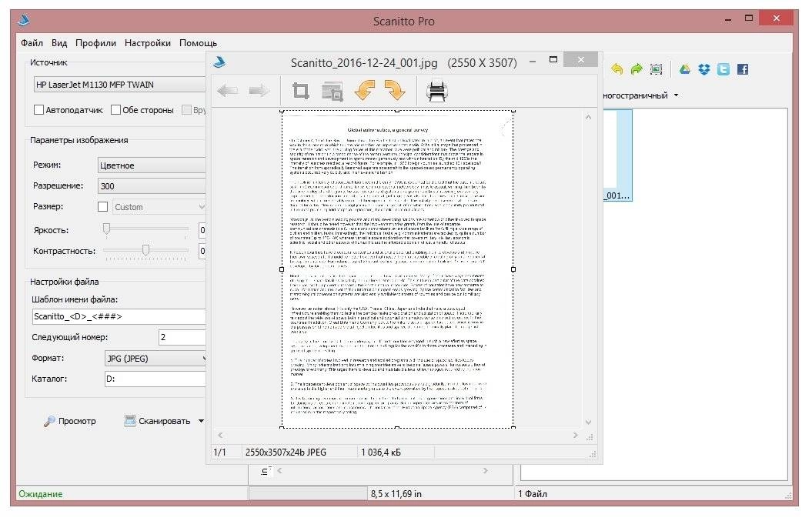Adjust the Контрастность slider handle

click(146, 250)
